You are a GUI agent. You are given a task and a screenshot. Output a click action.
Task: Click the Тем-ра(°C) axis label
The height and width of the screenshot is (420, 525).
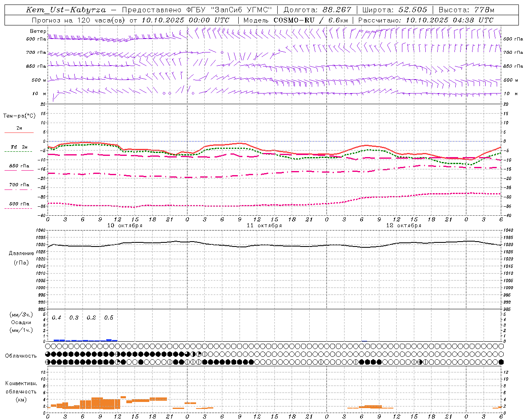(19, 116)
